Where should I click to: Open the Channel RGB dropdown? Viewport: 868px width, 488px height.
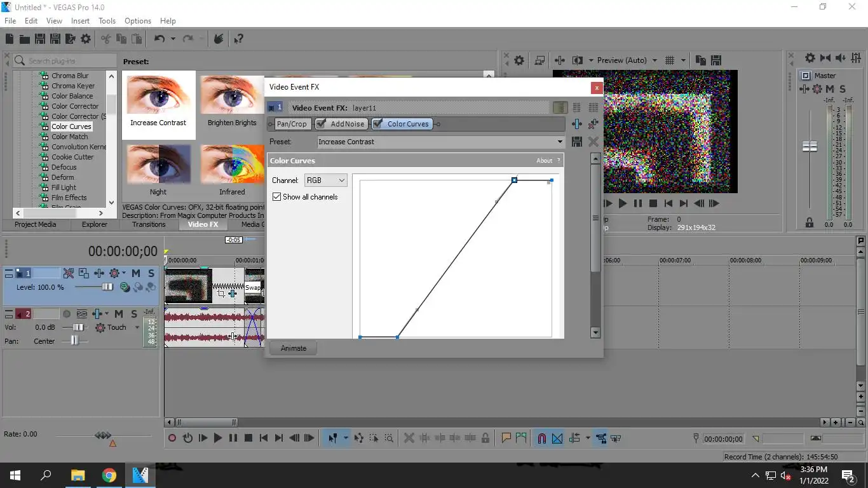[325, 180]
